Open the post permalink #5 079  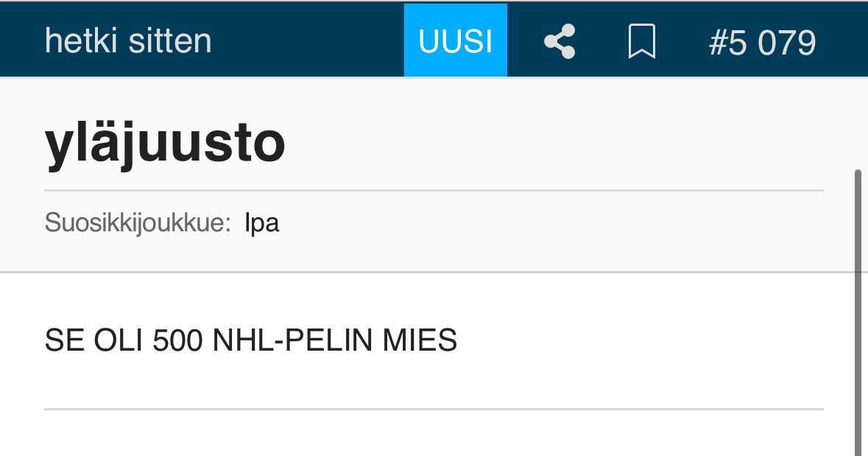[762, 43]
